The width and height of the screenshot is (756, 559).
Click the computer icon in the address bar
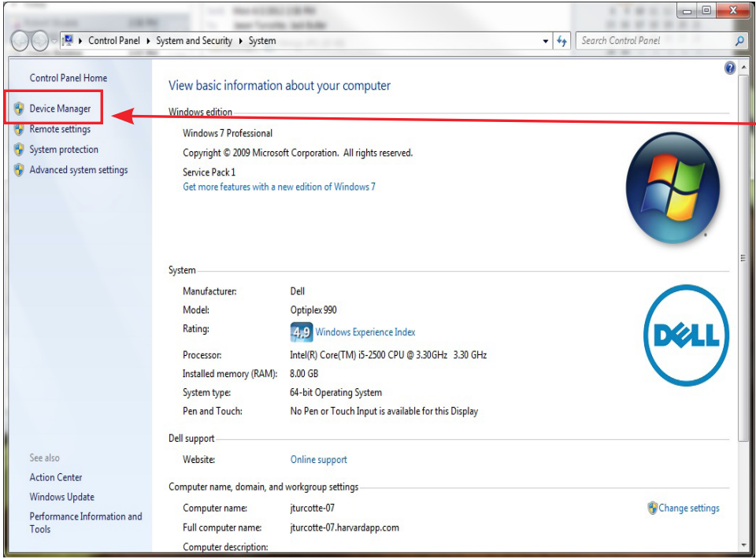(x=68, y=40)
